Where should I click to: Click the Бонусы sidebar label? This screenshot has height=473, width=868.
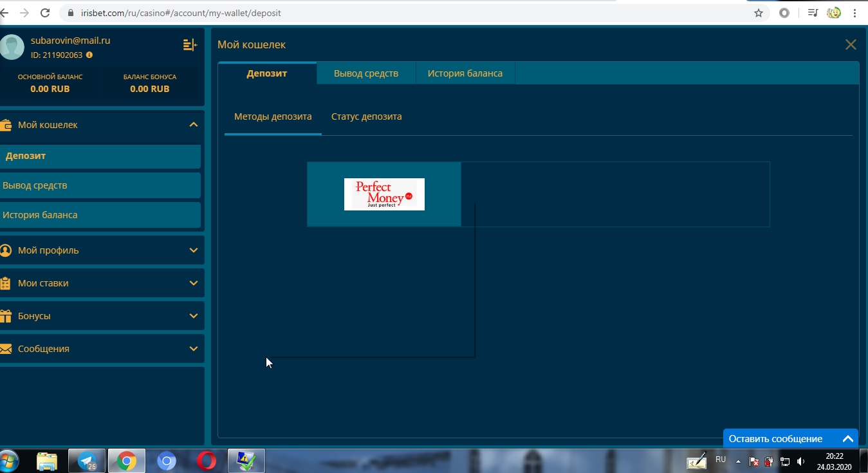(x=34, y=316)
